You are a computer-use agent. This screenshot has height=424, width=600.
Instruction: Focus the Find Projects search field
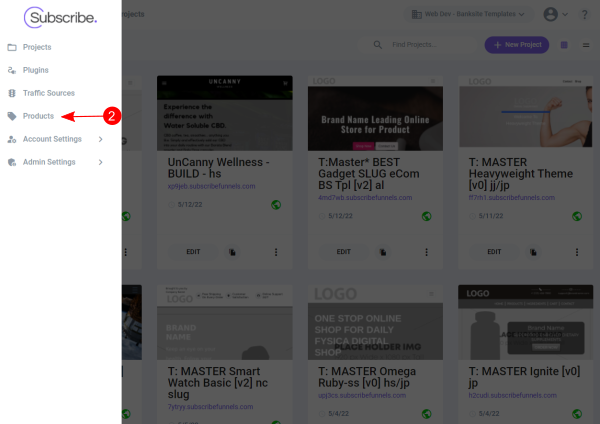pos(430,45)
